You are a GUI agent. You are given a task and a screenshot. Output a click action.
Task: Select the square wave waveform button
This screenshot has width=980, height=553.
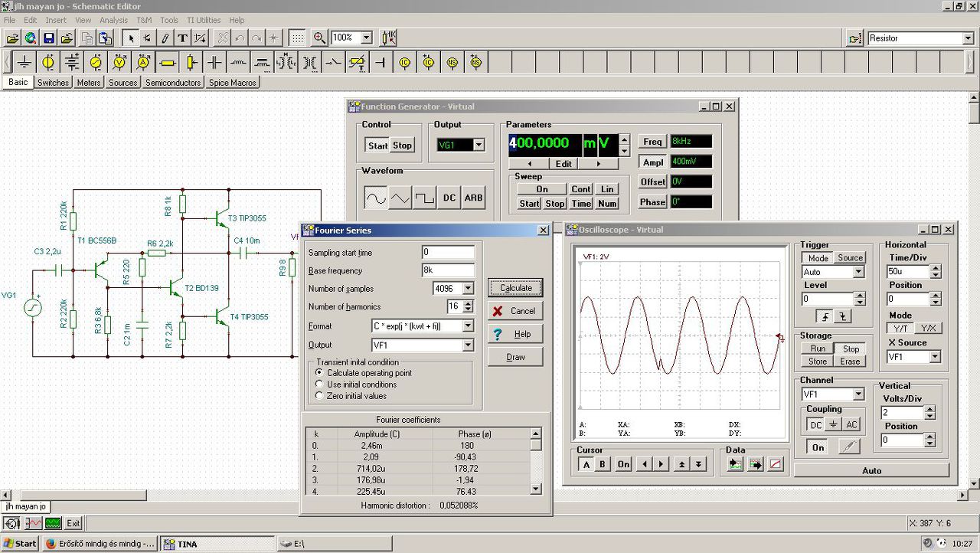pos(424,198)
